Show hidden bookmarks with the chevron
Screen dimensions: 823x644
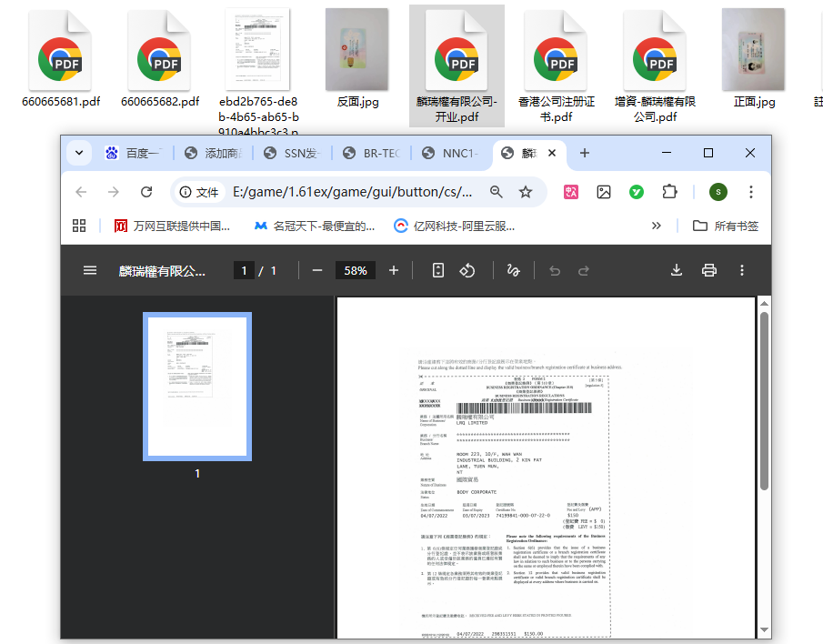657,226
